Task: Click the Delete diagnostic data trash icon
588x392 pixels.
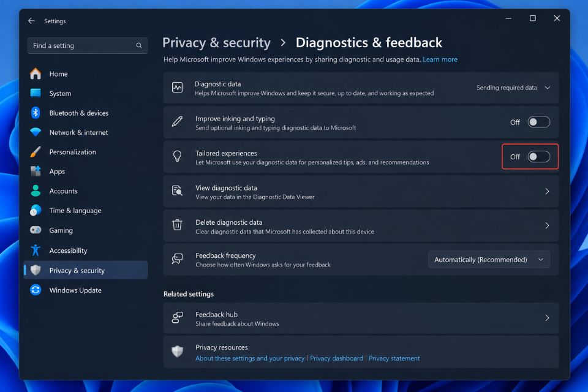Action: coord(178,225)
